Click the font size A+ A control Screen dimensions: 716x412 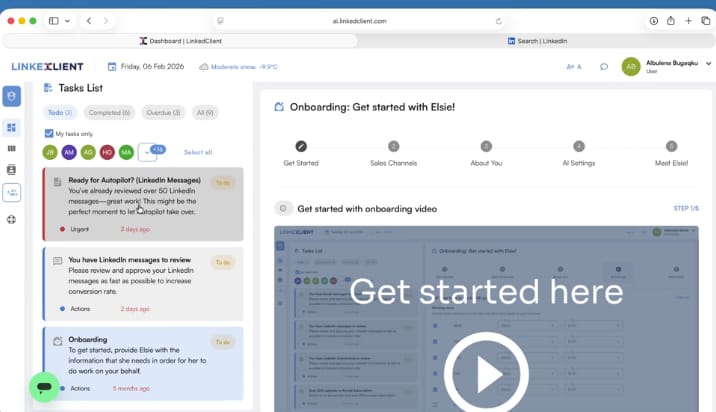click(574, 67)
